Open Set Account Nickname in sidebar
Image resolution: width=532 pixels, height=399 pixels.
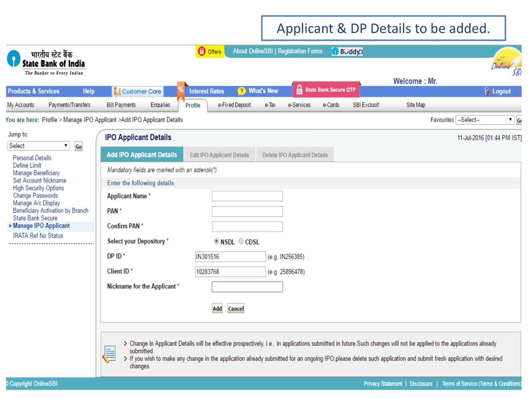point(40,181)
